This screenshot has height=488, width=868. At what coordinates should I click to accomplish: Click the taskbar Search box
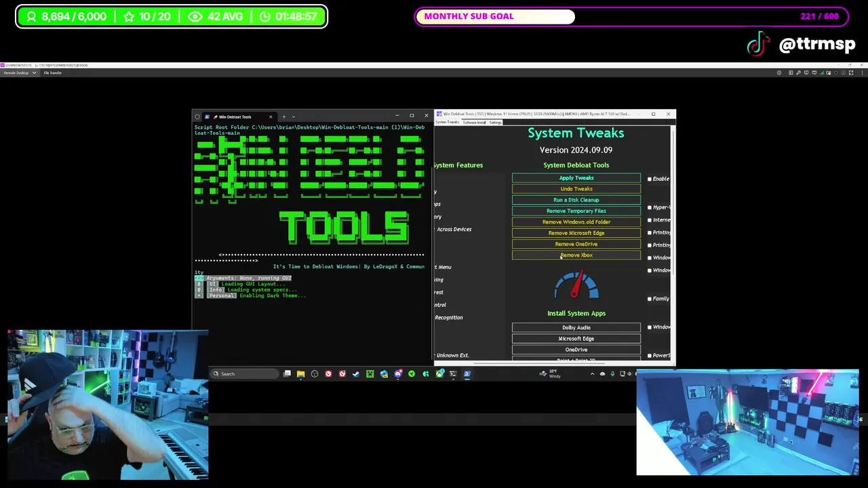coord(245,374)
